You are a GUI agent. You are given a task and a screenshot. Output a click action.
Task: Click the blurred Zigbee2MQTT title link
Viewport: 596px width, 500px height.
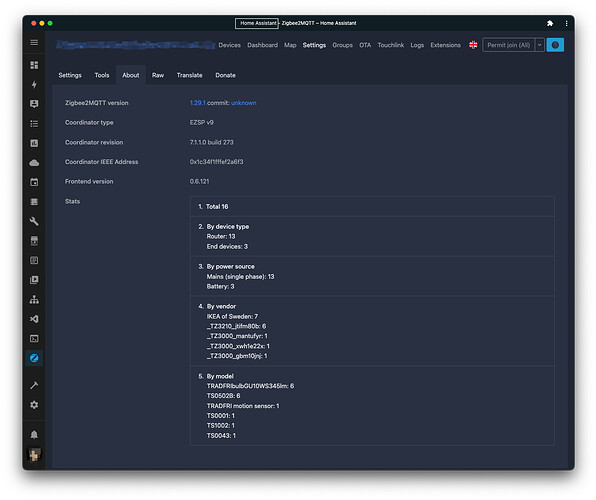136,45
